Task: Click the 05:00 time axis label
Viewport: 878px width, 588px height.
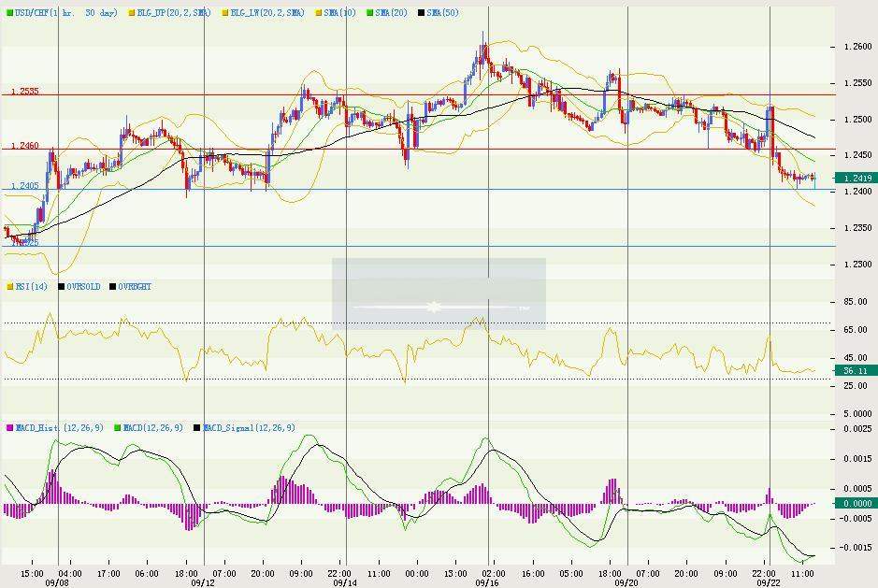Action: 571,573
